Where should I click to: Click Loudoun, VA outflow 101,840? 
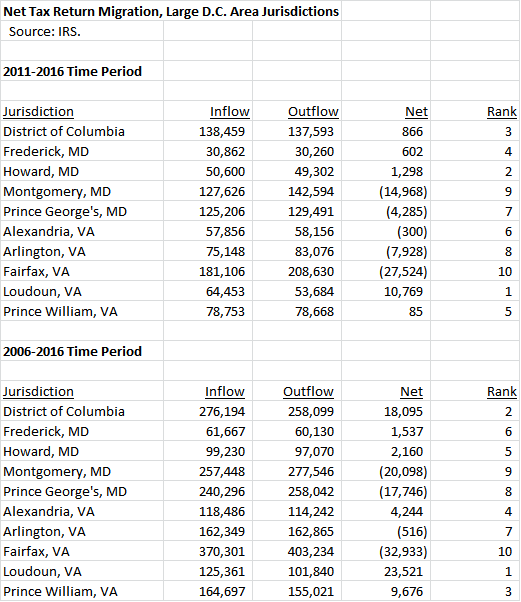[311, 572]
